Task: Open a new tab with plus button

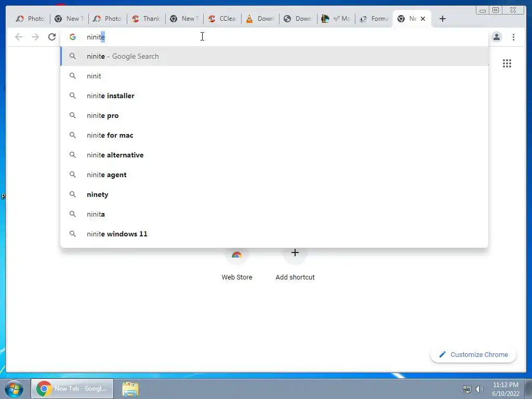Action: coord(443,19)
